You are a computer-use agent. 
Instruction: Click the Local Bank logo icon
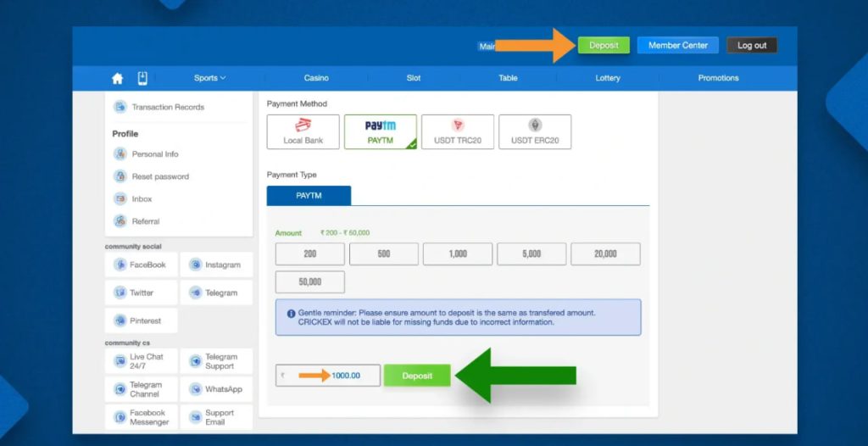tap(303, 125)
